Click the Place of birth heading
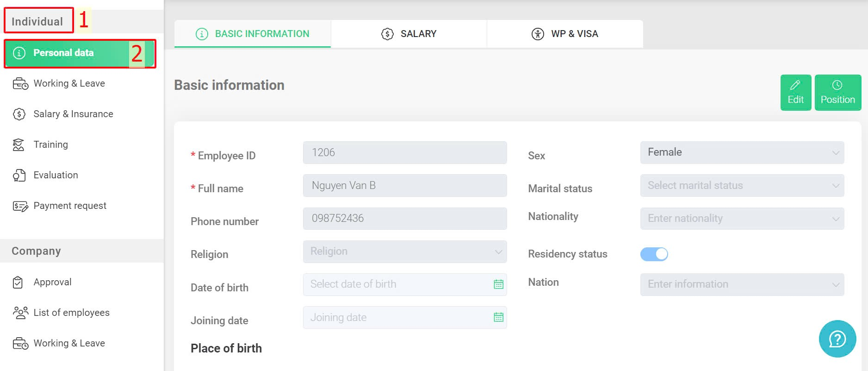Screen dimensions: 868x371 226,348
